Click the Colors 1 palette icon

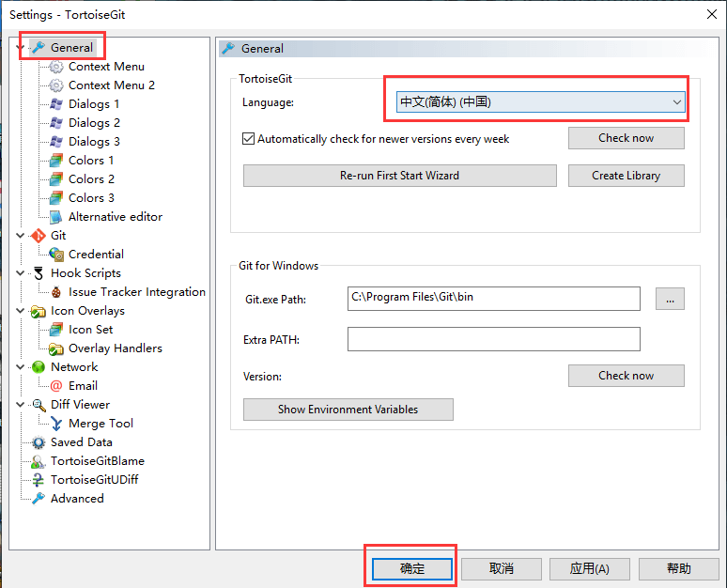[x=56, y=161]
